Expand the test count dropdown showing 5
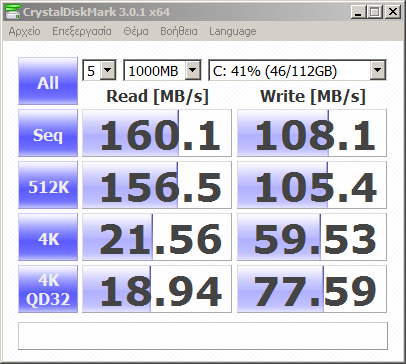This screenshot has width=406, height=364. coord(108,70)
